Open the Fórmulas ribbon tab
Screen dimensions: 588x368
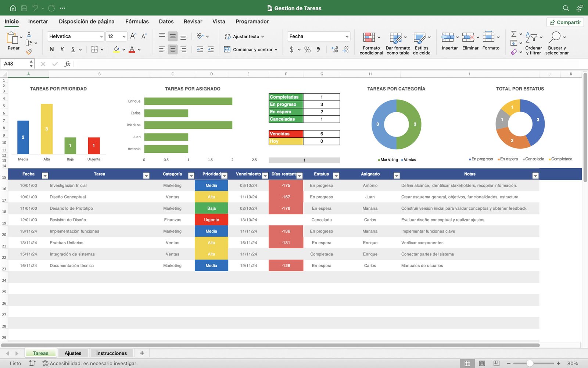pos(137,21)
